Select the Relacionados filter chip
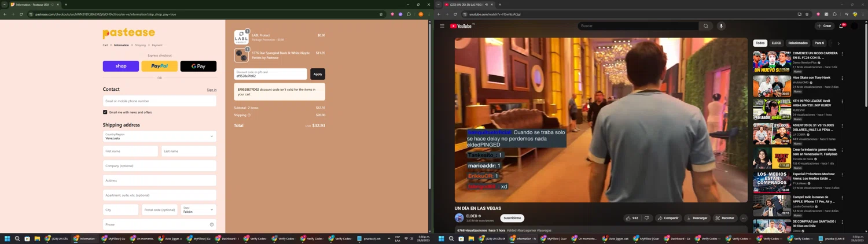 click(797, 43)
